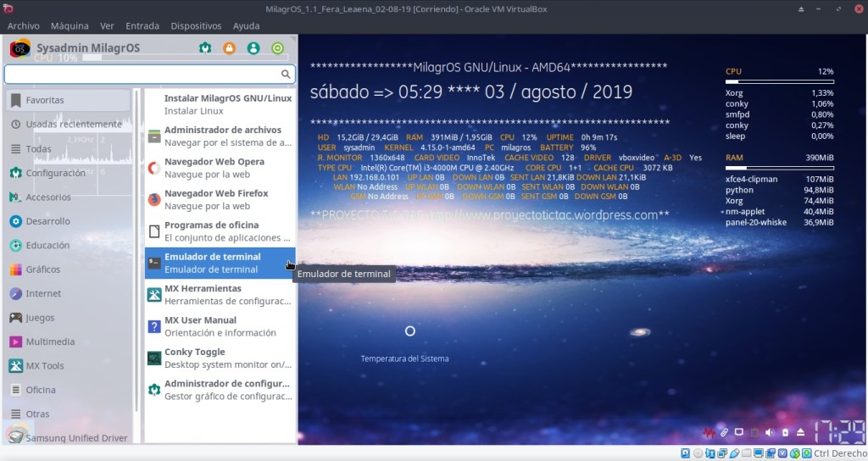
Task: Open the Multimedia category
Action: point(69,342)
